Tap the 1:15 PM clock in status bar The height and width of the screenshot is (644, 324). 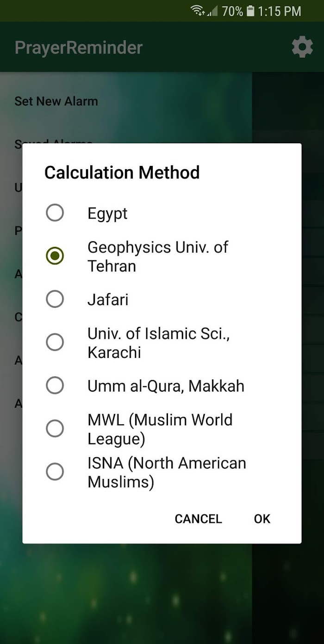click(280, 11)
